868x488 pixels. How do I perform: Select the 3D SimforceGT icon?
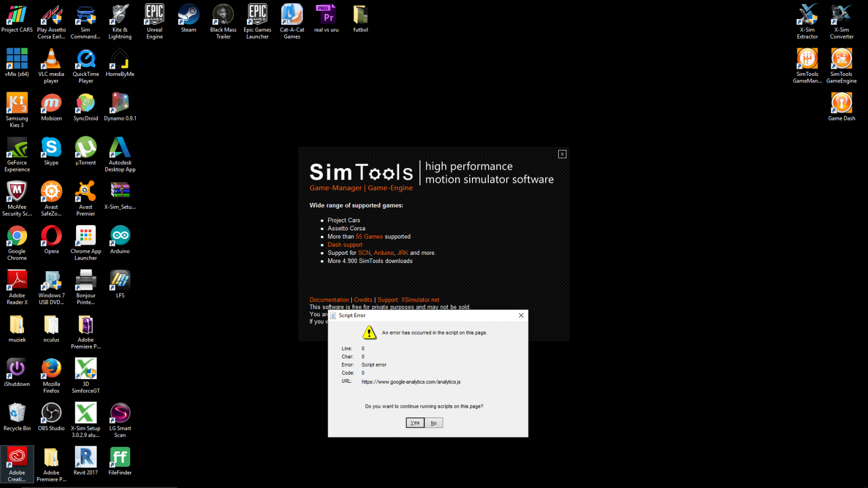[86, 376]
